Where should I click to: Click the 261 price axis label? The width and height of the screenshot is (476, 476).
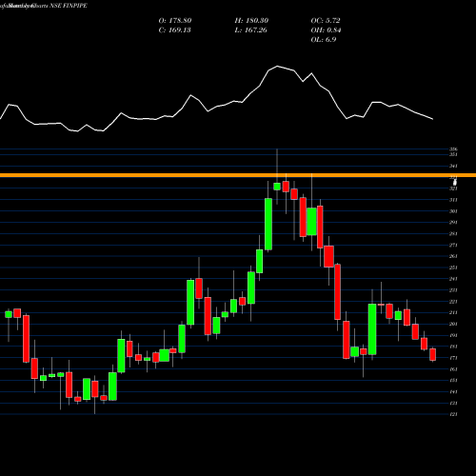click(453, 256)
